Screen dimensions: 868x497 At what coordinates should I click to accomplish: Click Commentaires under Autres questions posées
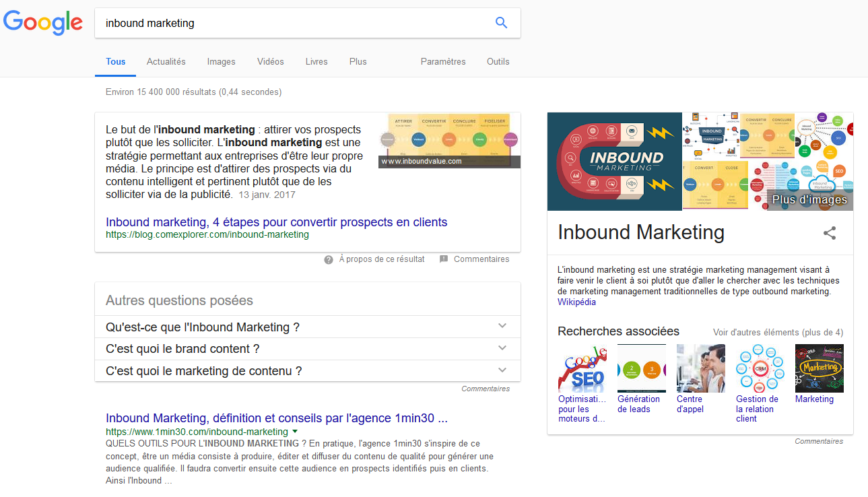(486, 389)
